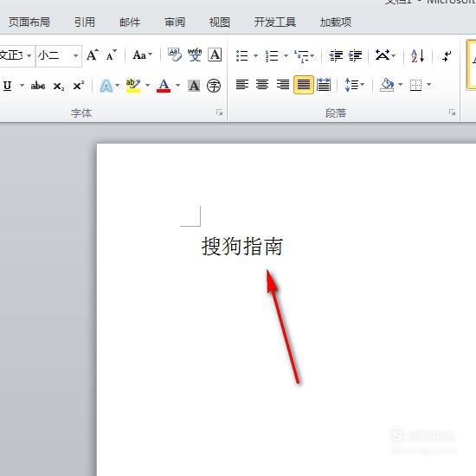Open the Paragraph dialog launcher

[452, 113]
